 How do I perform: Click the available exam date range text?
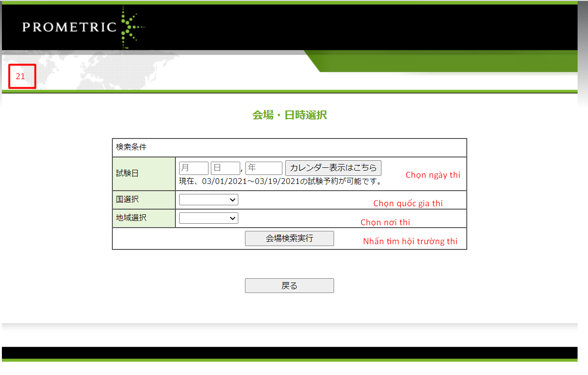pos(280,182)
